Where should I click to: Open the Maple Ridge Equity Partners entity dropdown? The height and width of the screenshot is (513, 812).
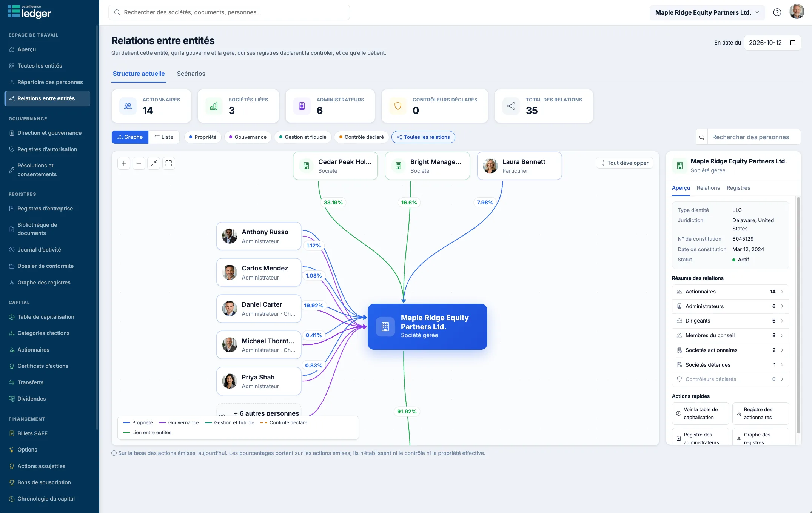[707, 12]
